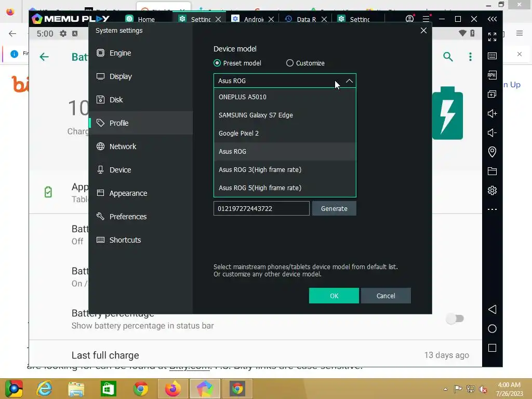This screenshot has height=399, width=532.
Task: Open File Explorer from the taskbar
Action: point(76,389)
